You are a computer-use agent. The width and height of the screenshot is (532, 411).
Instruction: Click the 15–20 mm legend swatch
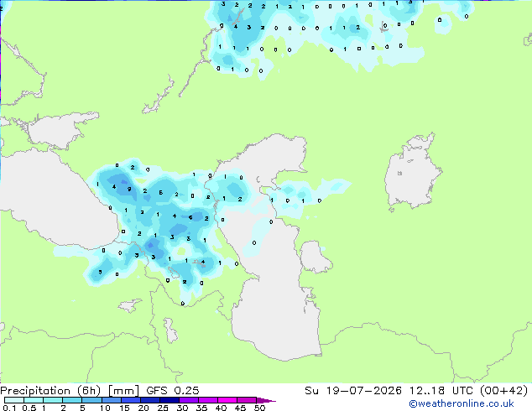click(x=131, y=400)
